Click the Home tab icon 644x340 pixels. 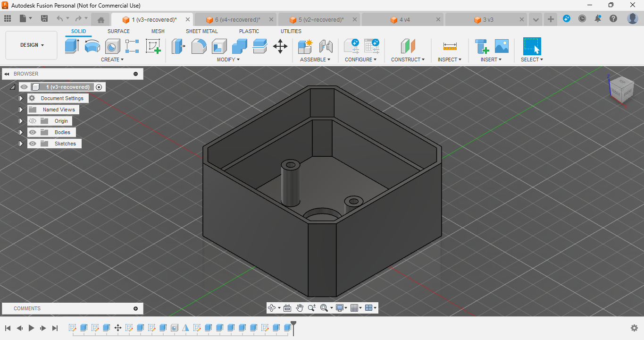(x=100, y=20)
